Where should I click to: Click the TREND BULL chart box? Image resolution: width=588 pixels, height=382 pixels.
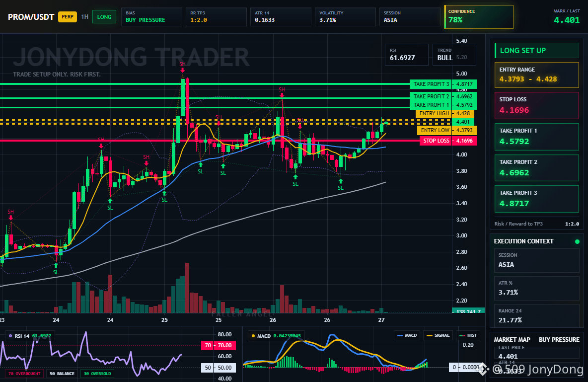pos(454,55)
